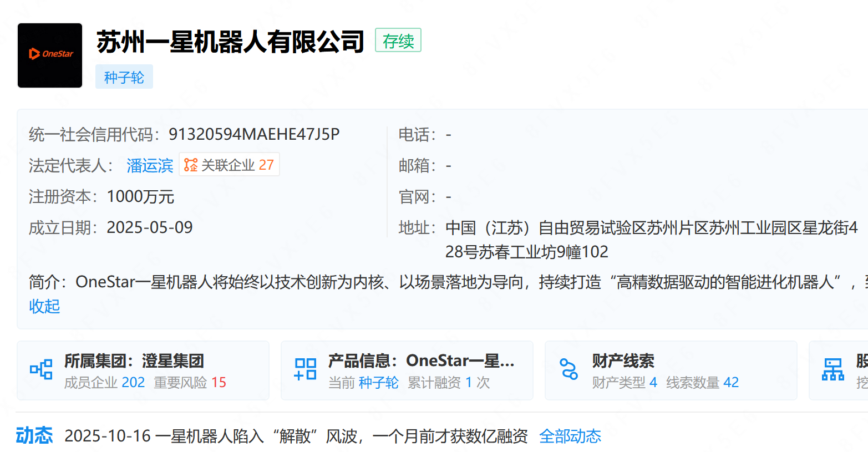Click the 种子轮 funding round tag

click(x=124, y=77)
